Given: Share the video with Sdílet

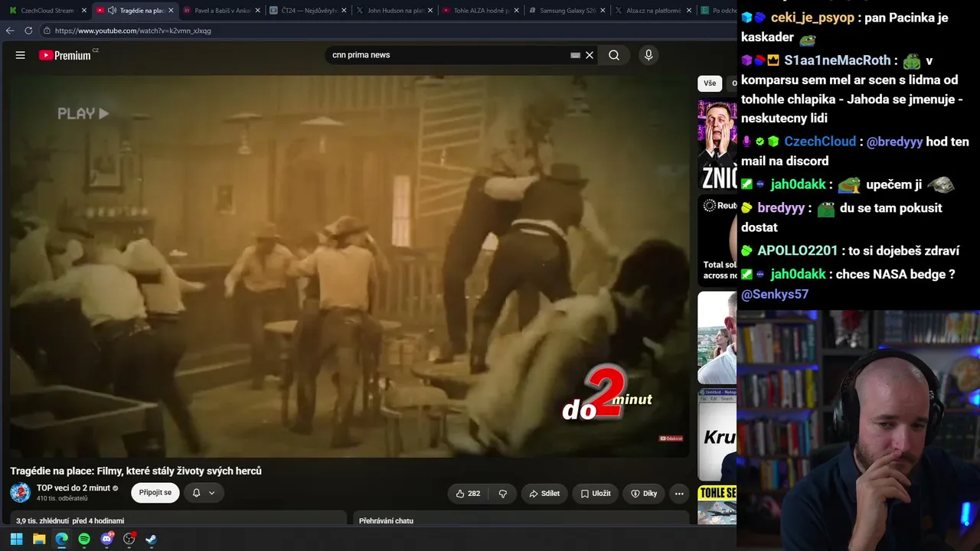Looking at the screenshot, I should (x=544, y=494).
